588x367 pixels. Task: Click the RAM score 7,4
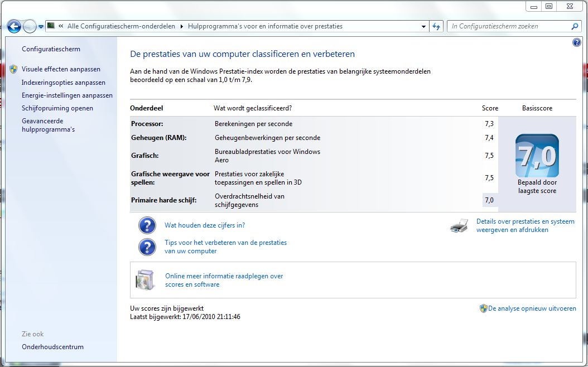[489, 138]
